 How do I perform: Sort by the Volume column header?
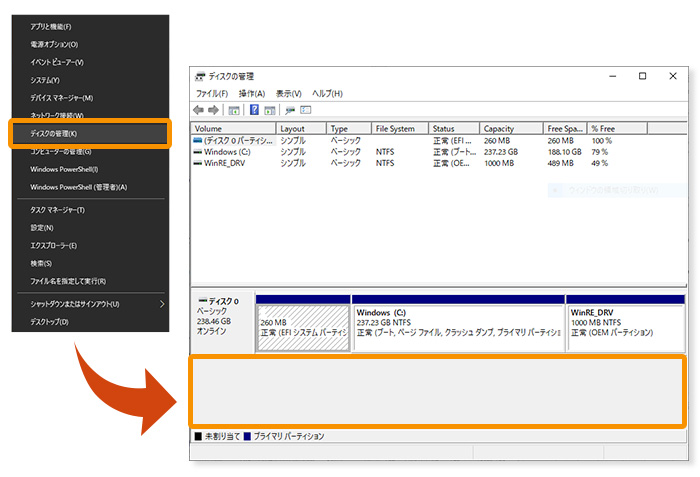[233, 129]
